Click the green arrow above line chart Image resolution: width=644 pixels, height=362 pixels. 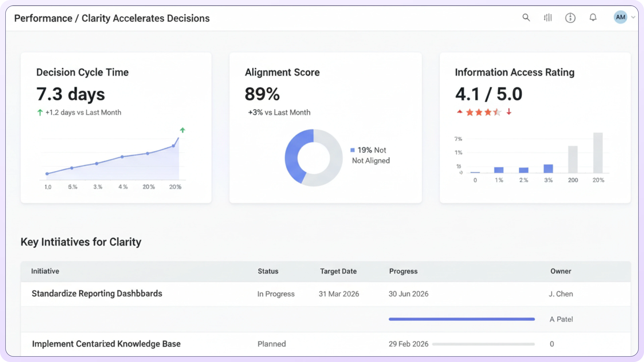point(182,130)
